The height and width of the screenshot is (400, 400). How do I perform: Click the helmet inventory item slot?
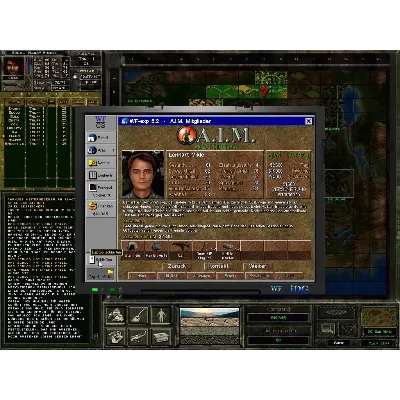coord(133,249)
